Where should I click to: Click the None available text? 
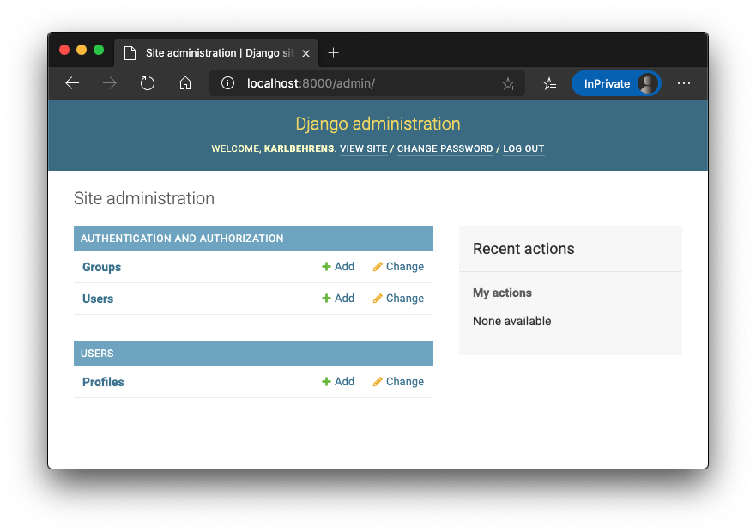pos(512,321)
